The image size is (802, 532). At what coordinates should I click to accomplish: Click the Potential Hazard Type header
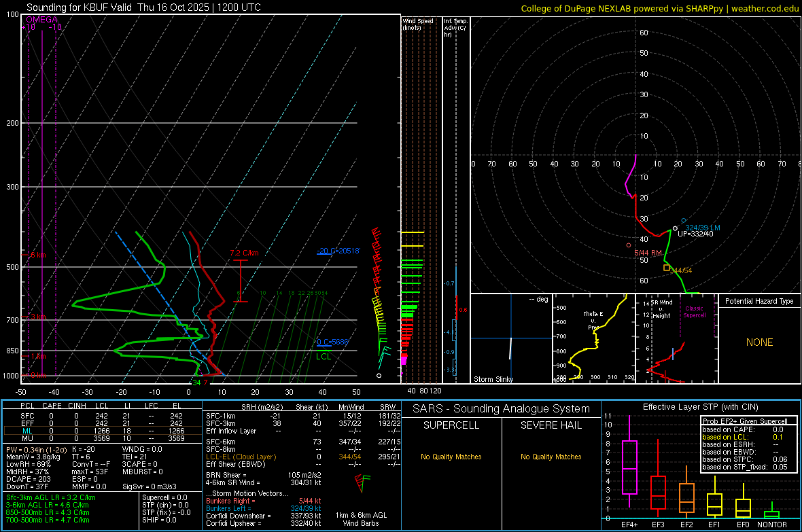coord(759,301)
